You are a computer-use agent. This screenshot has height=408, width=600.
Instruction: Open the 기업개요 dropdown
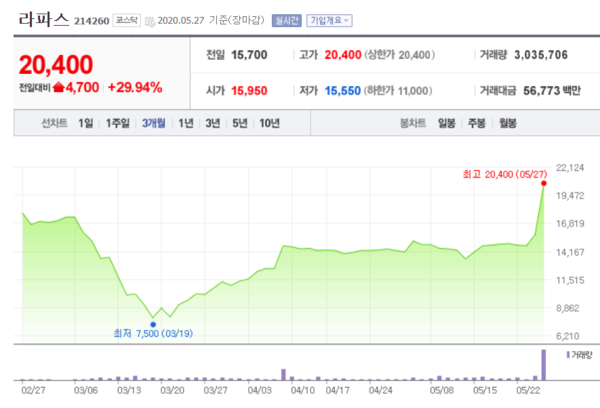[x=329, y=20]
